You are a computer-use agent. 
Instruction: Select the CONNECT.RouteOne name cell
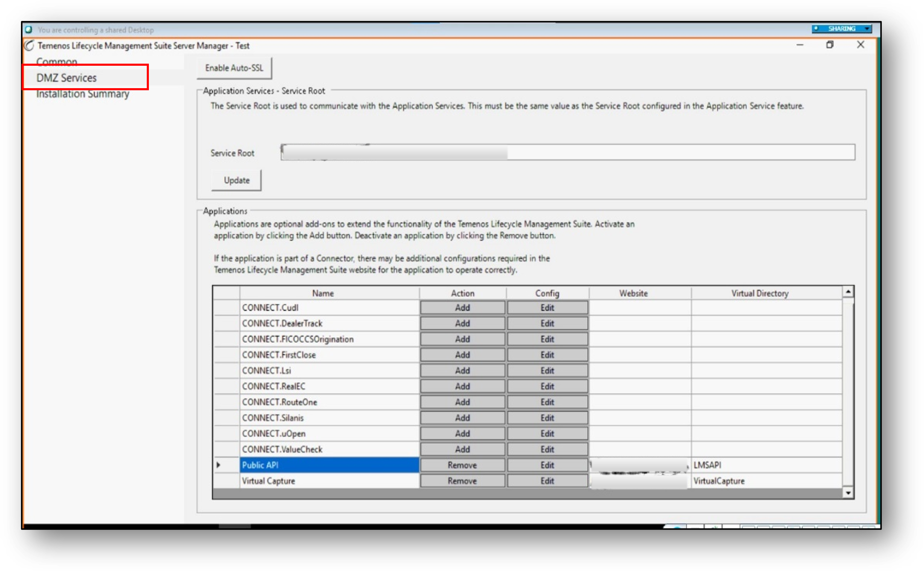(x=329, y=402)
